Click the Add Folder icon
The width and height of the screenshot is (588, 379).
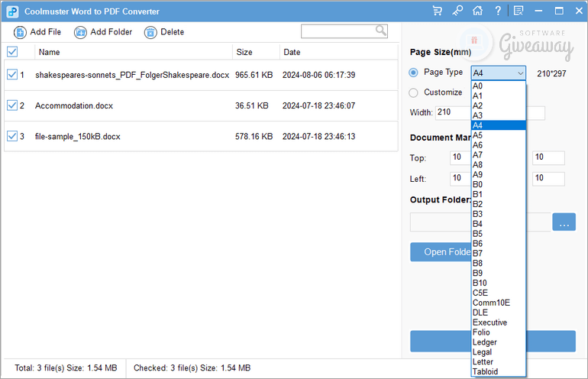tap(80, 33)
